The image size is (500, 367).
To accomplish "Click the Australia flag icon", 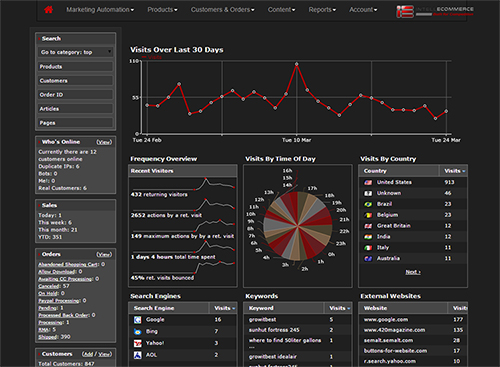I will pyautogui.click(x=368, y=258).
